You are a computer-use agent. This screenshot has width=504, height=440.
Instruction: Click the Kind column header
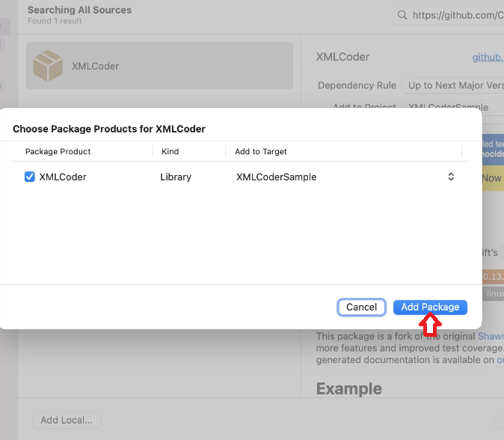(170, 151)
